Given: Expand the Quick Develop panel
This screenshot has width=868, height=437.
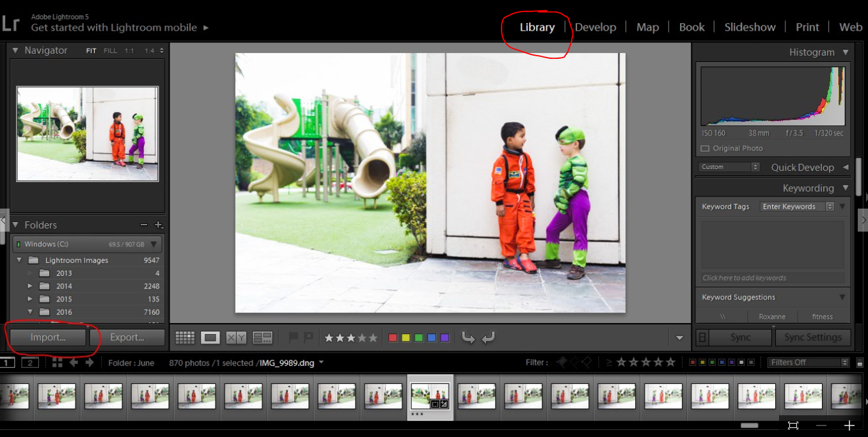Looking at the screenshot, I should click(x=846, y=167).
